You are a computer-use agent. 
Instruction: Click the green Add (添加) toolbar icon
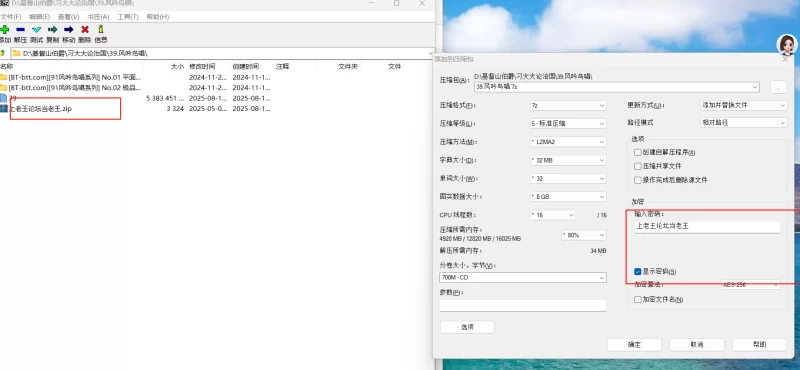tap(5, 30)
